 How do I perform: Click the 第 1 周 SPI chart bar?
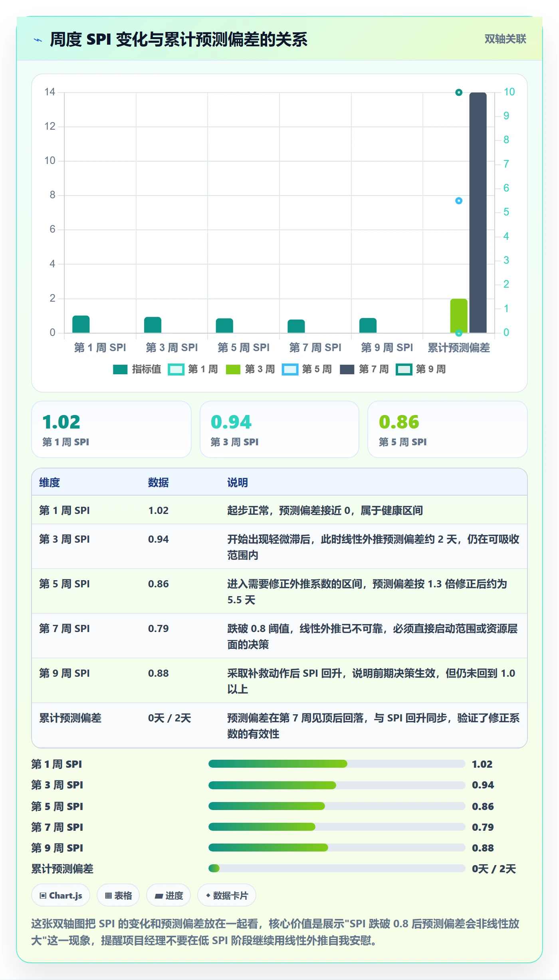(x=81, y=324)
